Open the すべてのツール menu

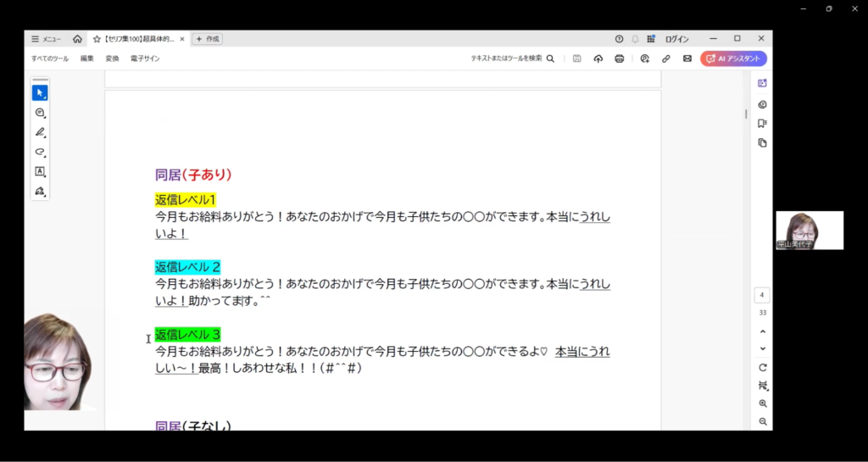click(50, 58)
